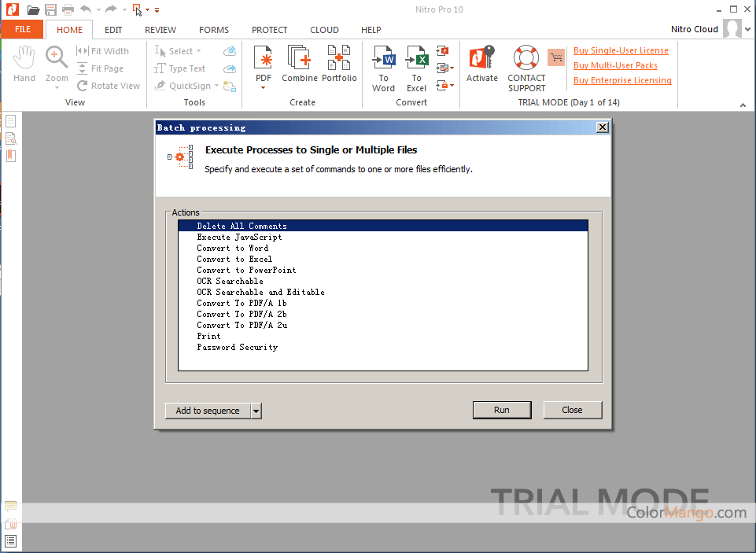
Task: Click the convert to image icon
Action: (442, 68)
